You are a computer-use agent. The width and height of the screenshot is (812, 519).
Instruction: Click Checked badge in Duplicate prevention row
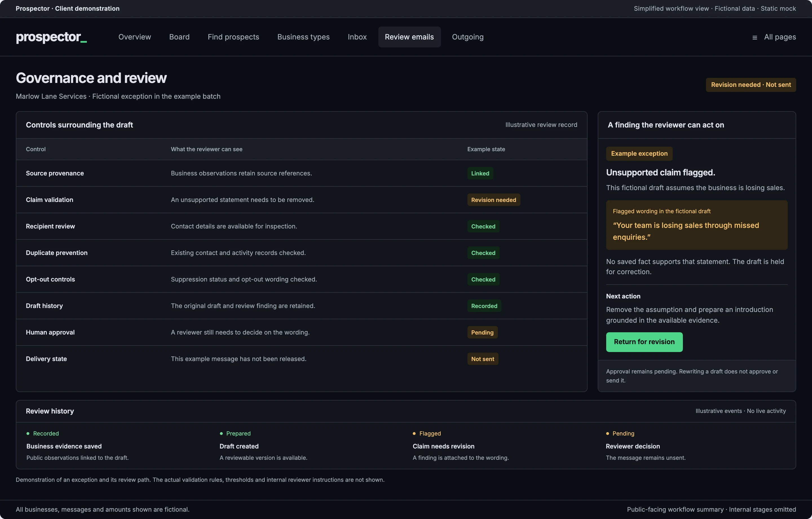[x=483, y=253]
